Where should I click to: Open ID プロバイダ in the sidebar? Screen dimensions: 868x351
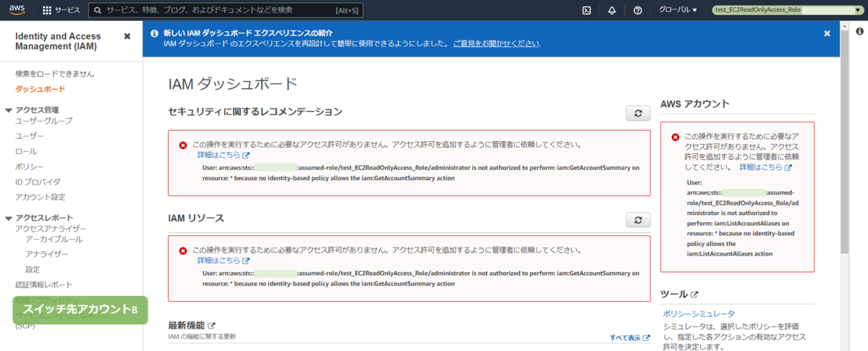38,182
